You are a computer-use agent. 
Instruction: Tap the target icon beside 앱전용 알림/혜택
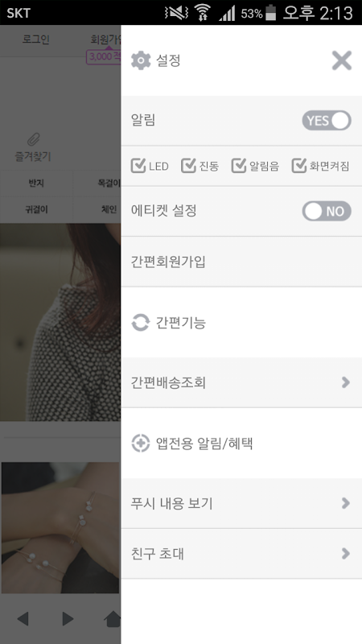click(x=140, y=444)
